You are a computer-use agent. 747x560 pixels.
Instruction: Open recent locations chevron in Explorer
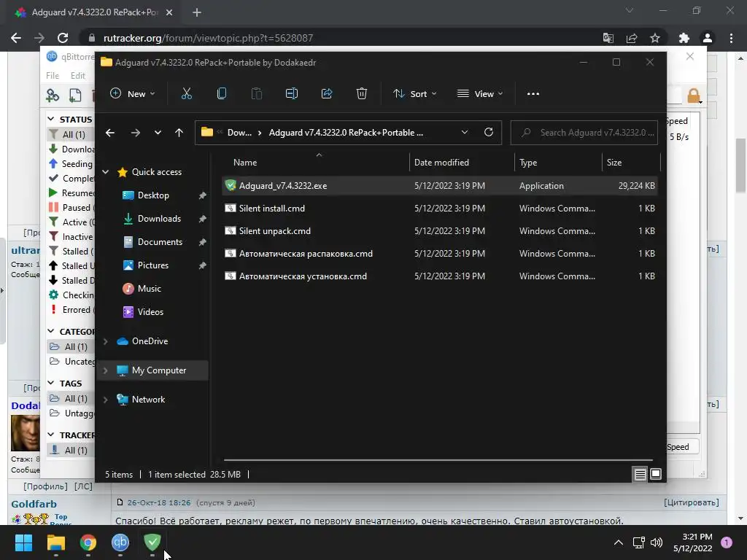tap(158, 133)
